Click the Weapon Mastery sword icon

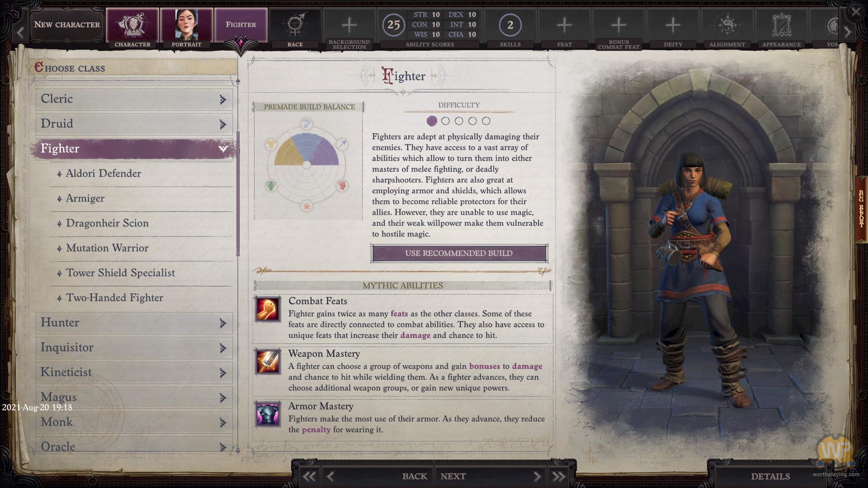268,361
